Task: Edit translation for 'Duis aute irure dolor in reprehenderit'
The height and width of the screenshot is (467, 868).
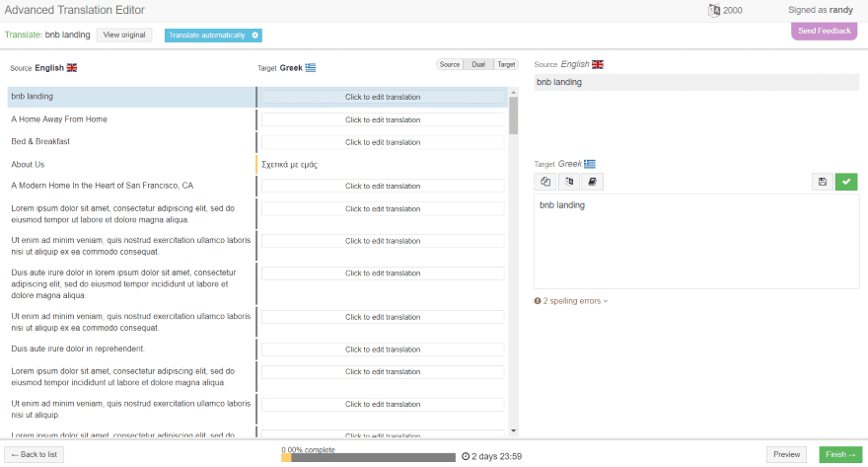Action: (383, 350)
